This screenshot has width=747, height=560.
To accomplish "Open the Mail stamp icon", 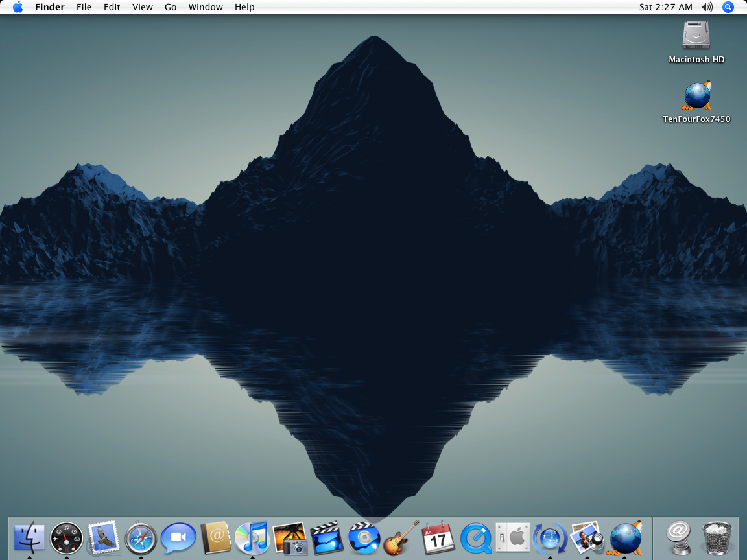I will point(104,538).
